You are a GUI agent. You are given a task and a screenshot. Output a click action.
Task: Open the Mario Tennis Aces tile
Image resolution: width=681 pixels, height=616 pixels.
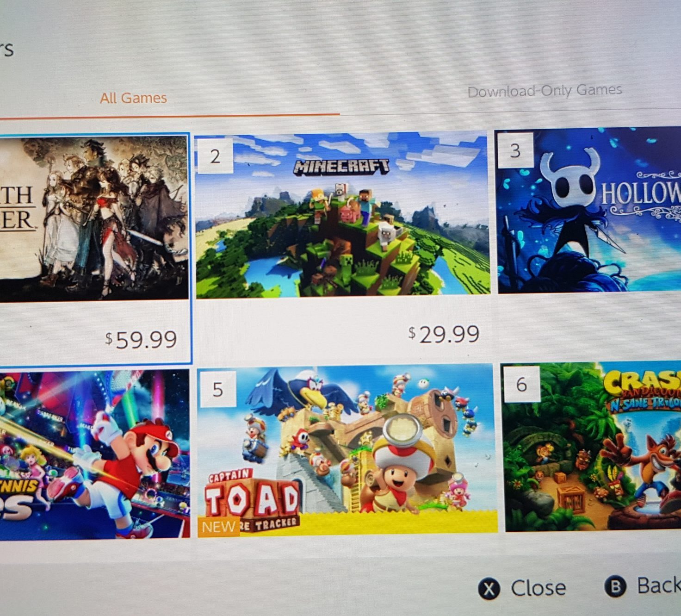(x=95, y=454)
